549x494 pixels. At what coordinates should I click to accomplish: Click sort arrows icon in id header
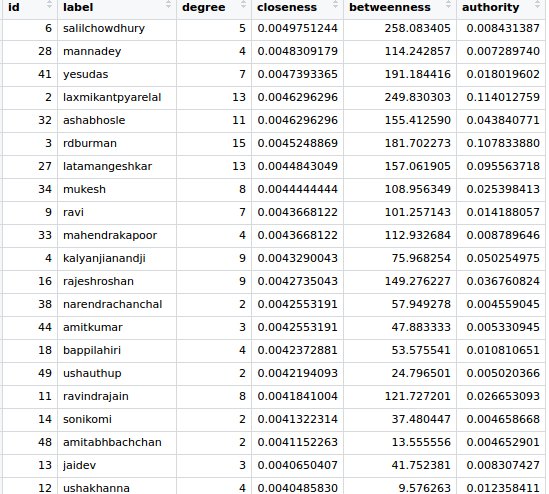[x=49, y=4]
